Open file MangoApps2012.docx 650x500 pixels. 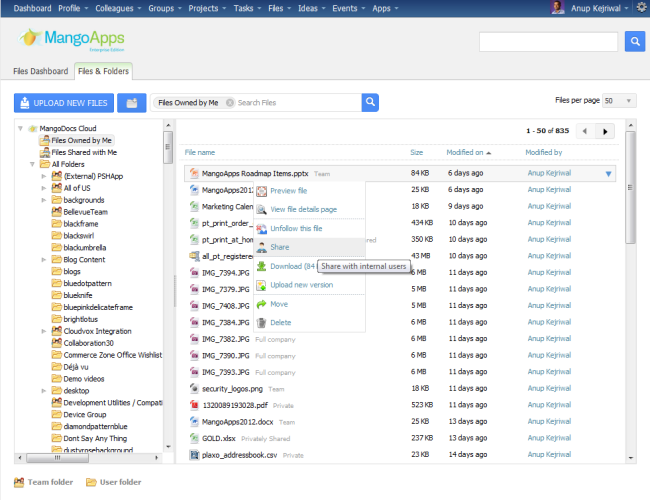pyautogui.click(x=237, y=422)
